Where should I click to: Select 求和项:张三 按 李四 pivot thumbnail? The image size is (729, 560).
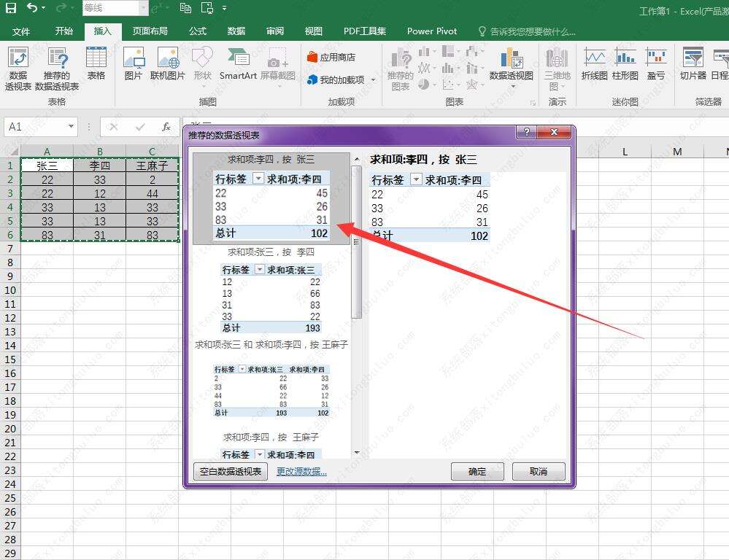pos(271,292)
